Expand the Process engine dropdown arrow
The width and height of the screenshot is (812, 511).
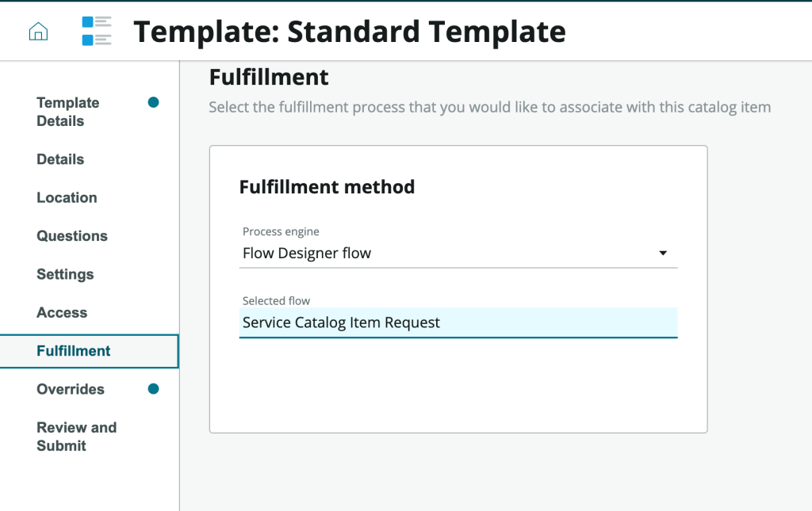click(663, 254)
